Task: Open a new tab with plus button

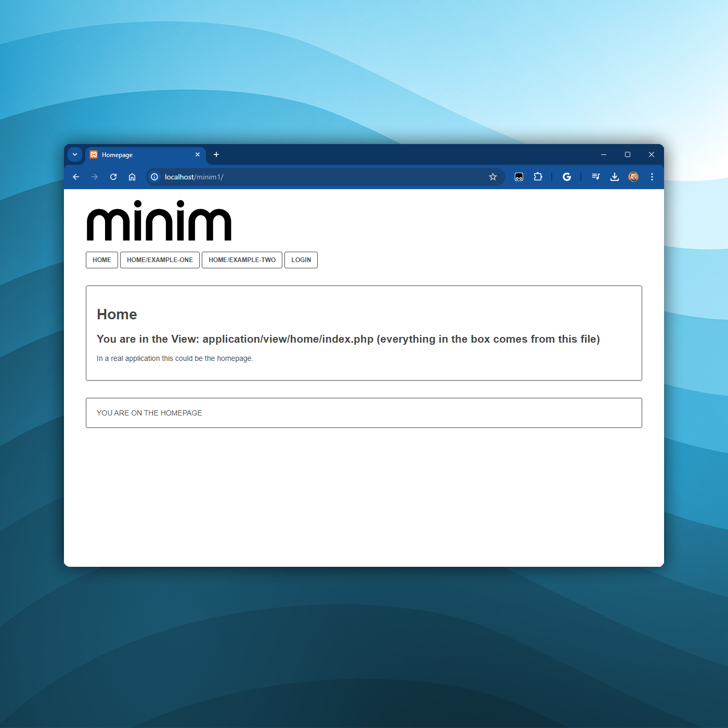Action: pyautogui.click(x=216, y=154)
